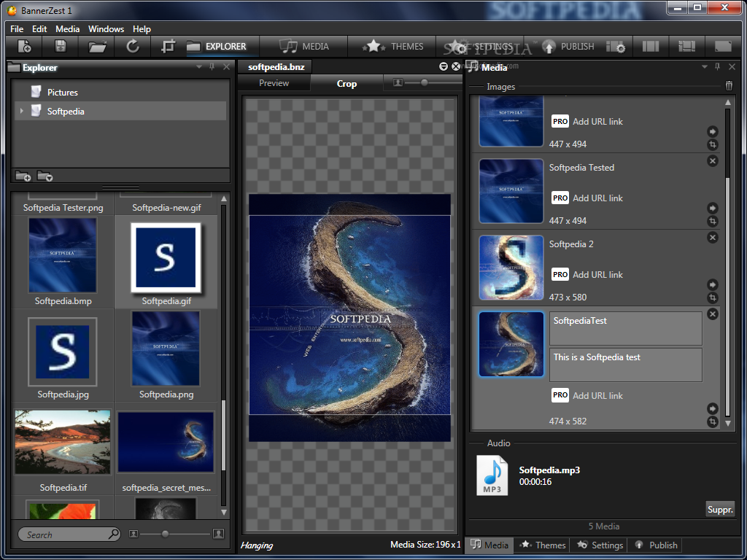Remove the SoftpediaTest image

tap(713, 314)
